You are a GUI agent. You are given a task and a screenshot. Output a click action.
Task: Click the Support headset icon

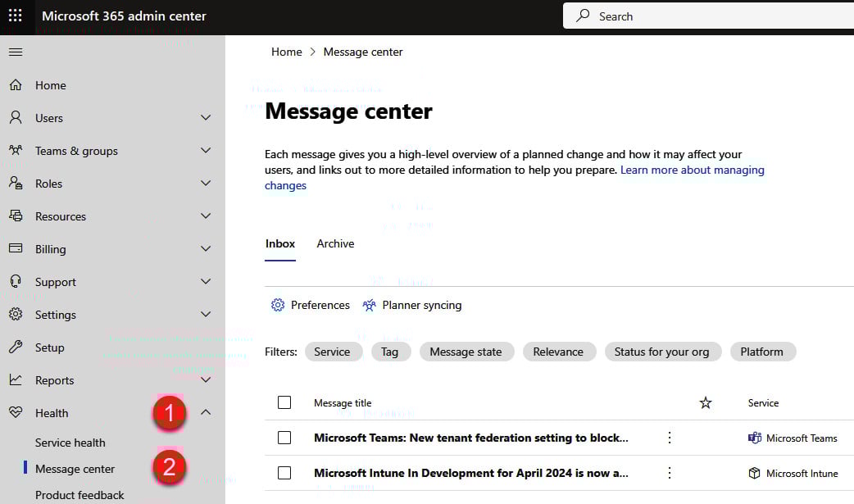[16, 281]
